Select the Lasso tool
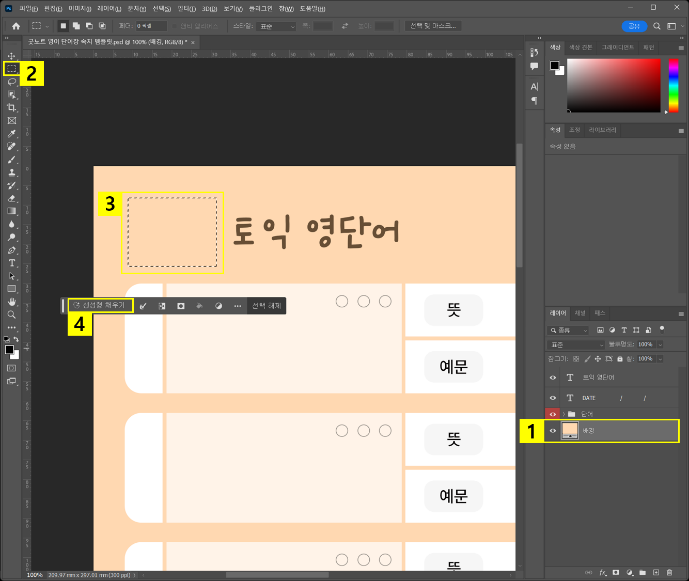 pos(11,82)
